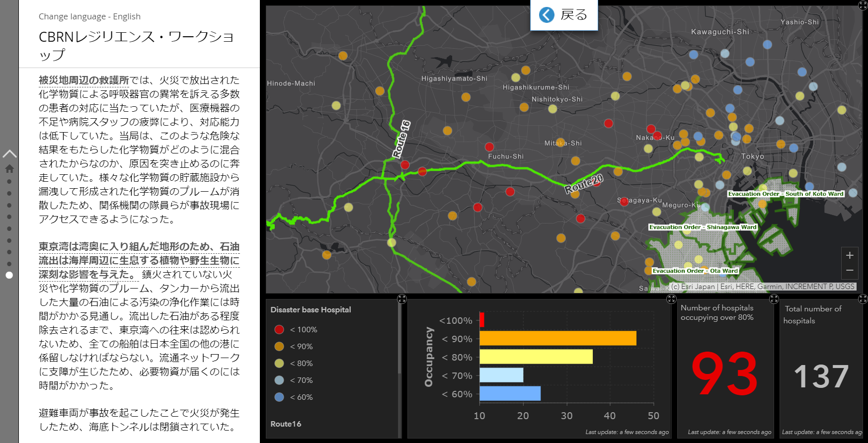Click the Route20 label on the map
This screenshot has width=868, height=443.
[584, 184]
